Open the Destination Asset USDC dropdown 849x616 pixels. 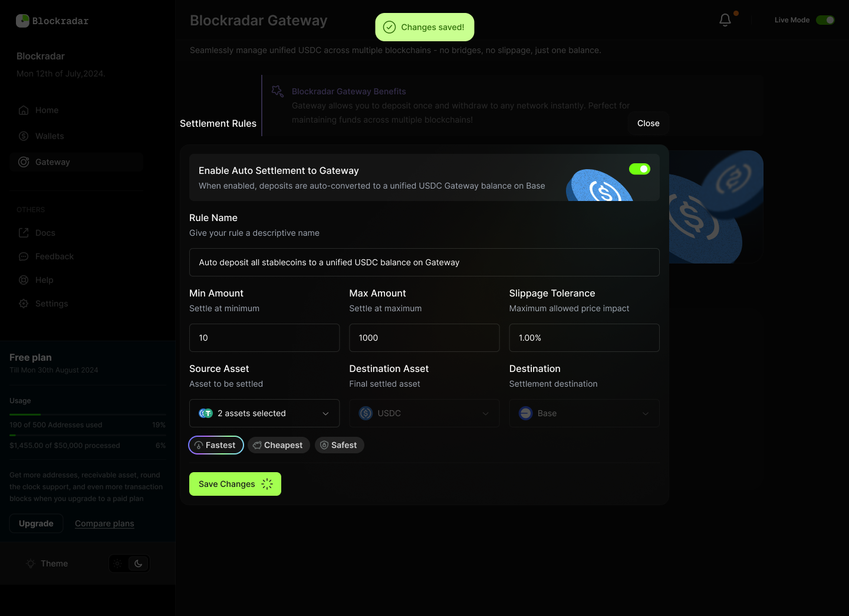[x=424, y=413]
